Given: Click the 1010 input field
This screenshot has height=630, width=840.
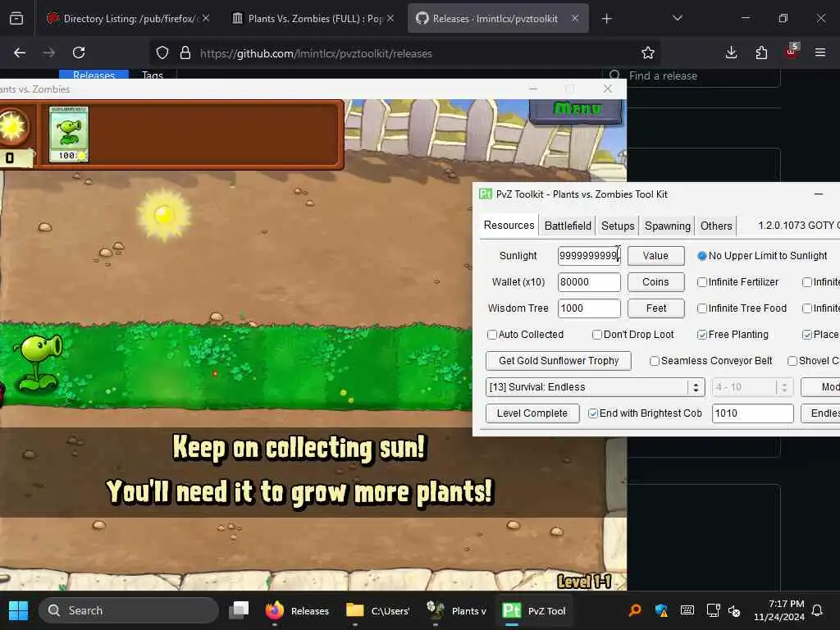Looking at the screenshot, I should [753, 413].
